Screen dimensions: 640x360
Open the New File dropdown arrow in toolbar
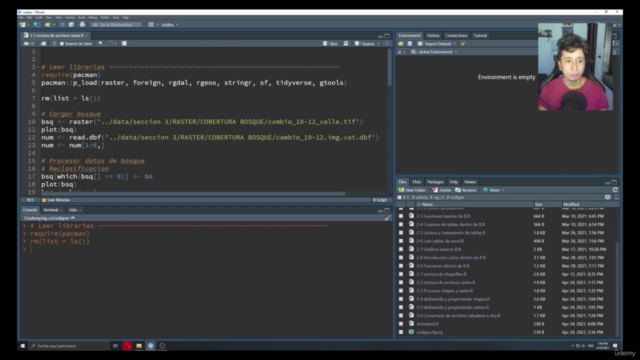[29, 25]
